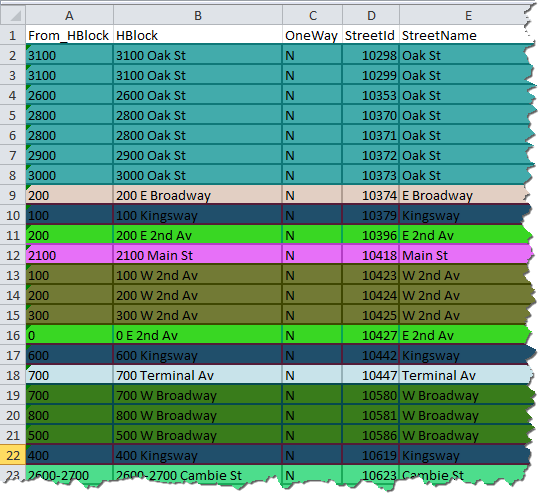Select cell with 200 E Broadway
This screenshot has width=543, height=495.
coord(198,195)
